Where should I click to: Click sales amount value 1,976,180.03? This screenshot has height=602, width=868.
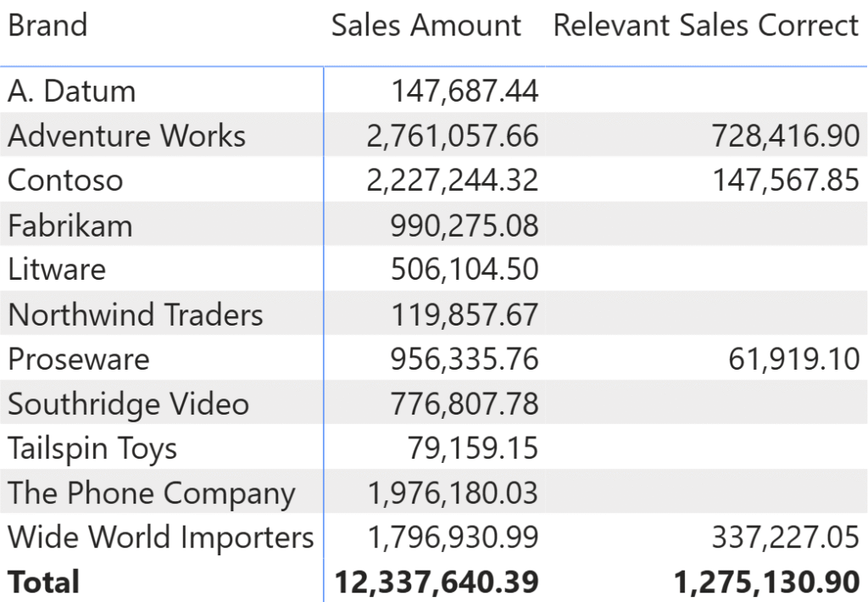tap(453, 493)
